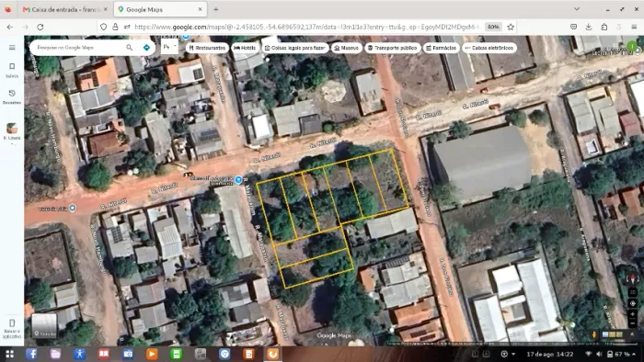Open the Chromium browser in taskbar
Viewport: 644px width, 362px height.
[224, 354]
